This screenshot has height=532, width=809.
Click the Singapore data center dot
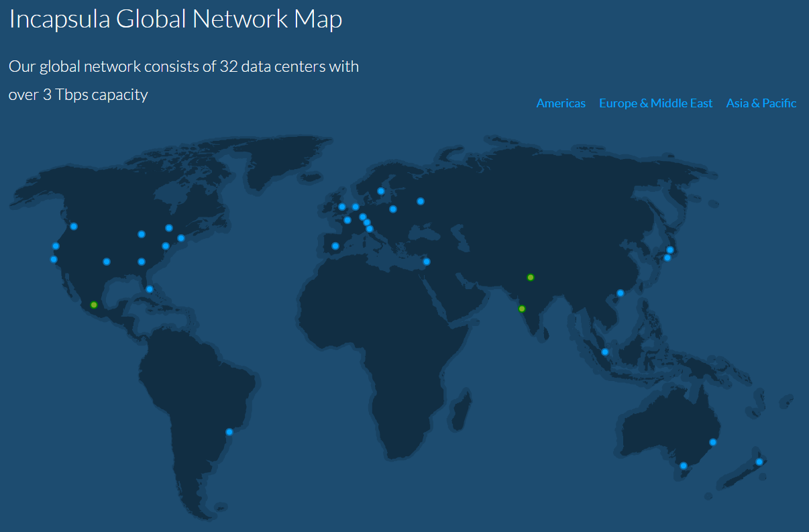pos(604,351)
